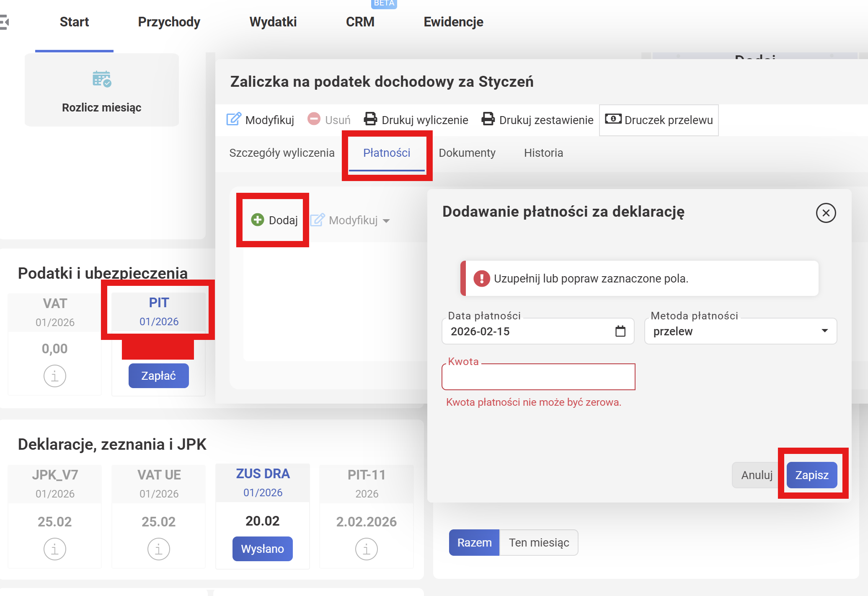Screen dimensions: 868x596
Task: Select the Razem toggle option
Action: coord(474,542)
